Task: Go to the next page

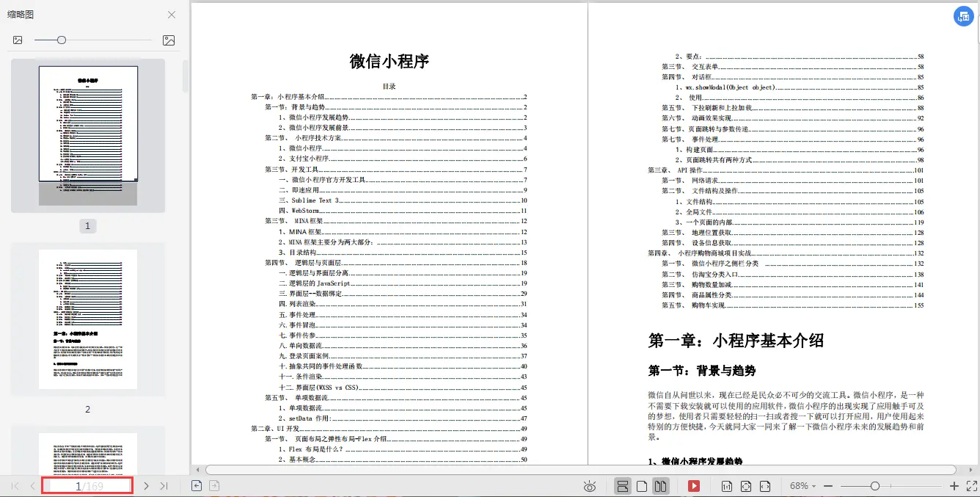Action: coord(145,485)
